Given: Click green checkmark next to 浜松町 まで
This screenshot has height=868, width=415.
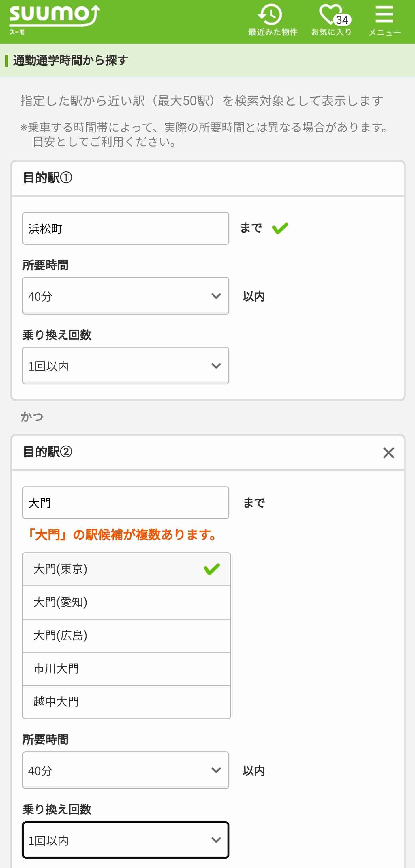Looking at the screenshot, I should pos(280,228).
